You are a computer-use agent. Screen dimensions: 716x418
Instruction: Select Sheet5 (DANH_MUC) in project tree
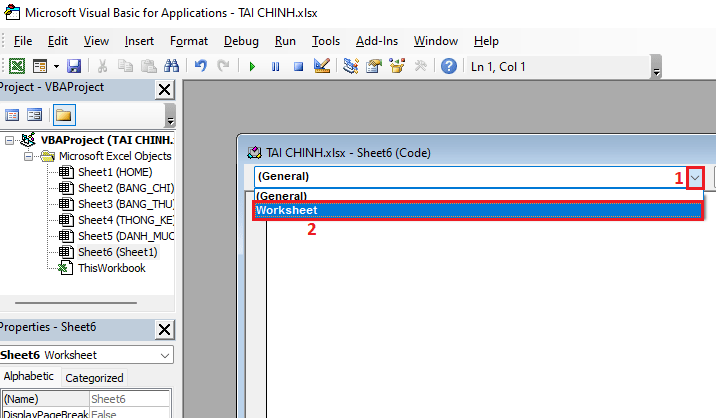click(x=126, y=236)
